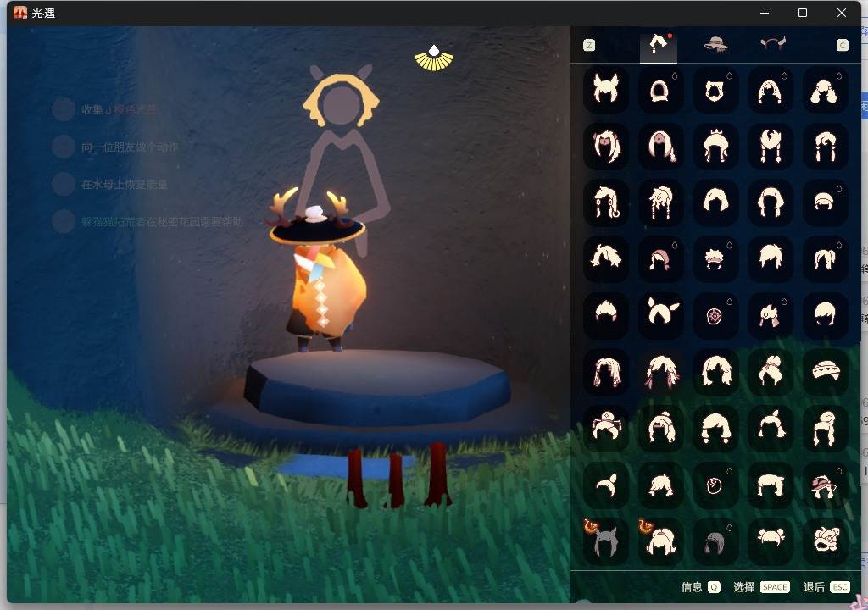Choose the messy hair with two thin braids
The image size is (868, 610).
pyautogui.click(x=660, y=202)
